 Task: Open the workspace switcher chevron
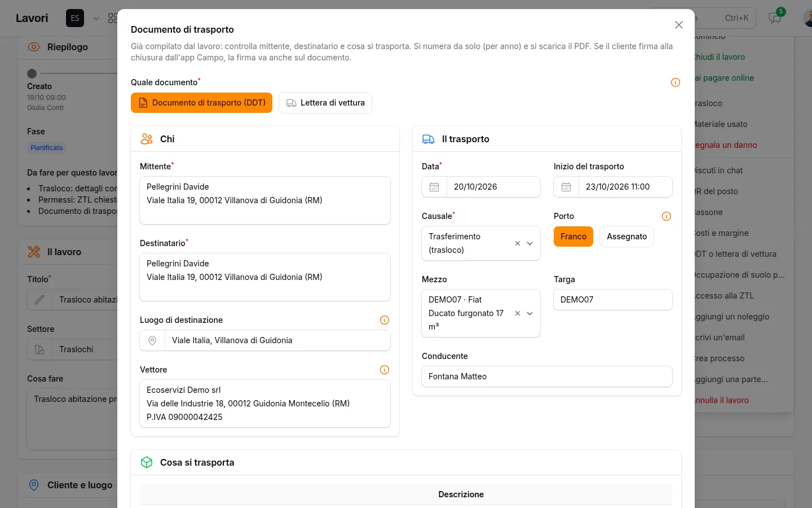pyautogui.click(x=96, y=18)
